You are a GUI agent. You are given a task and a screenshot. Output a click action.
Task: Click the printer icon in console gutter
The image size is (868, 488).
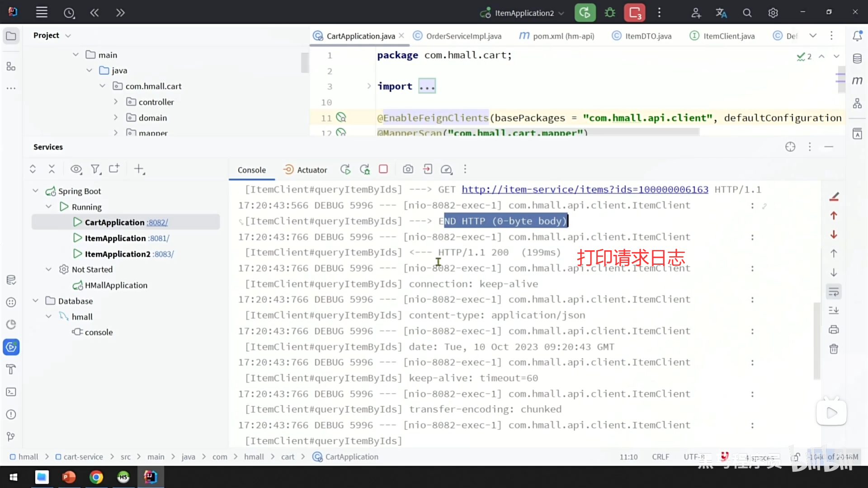click(834, 329)
